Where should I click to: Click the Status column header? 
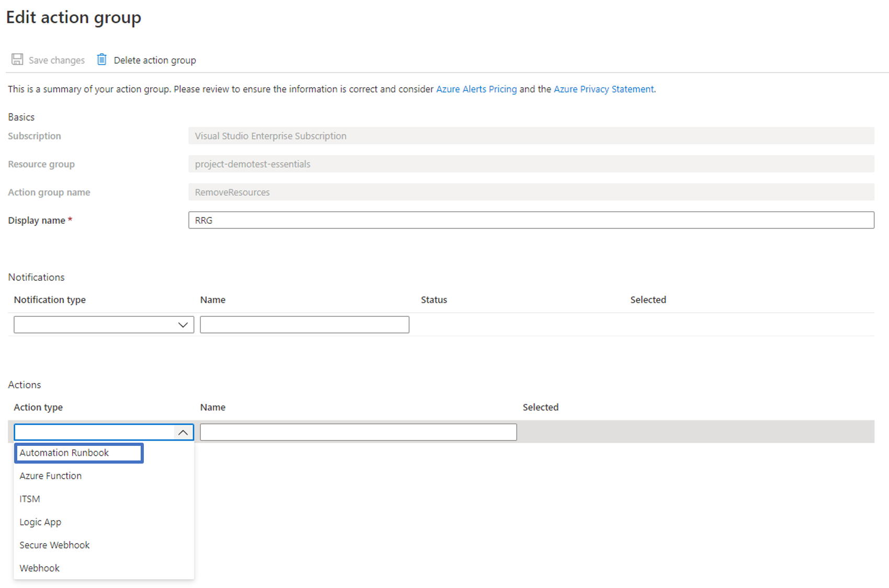click(434, 299)
